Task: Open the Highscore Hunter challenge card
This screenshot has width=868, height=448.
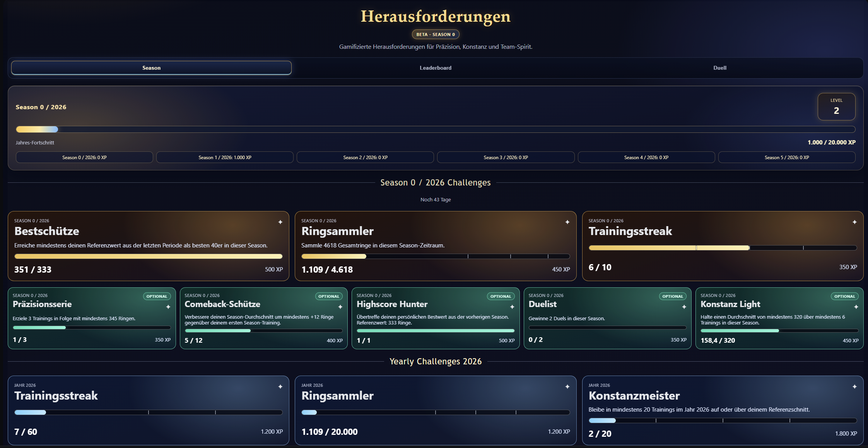Action: pyautogui.click(x=436, y=318)
